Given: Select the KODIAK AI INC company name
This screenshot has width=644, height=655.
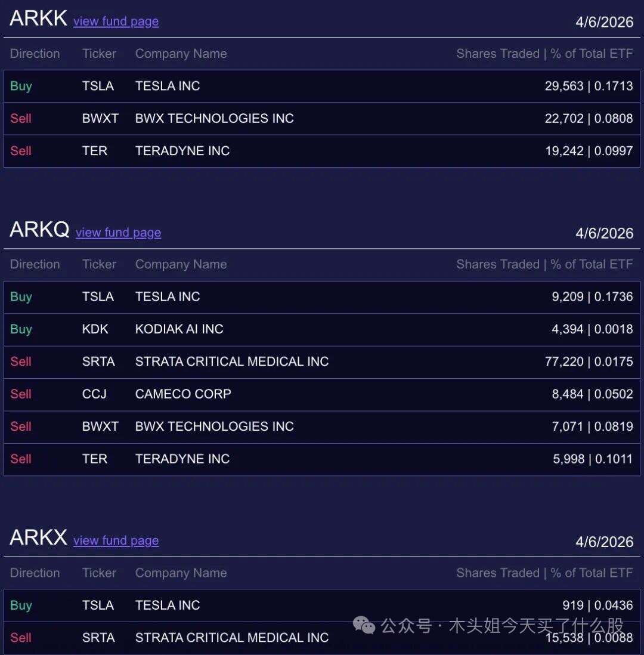Looking at the screenshot, I should [x=179, y=329].
